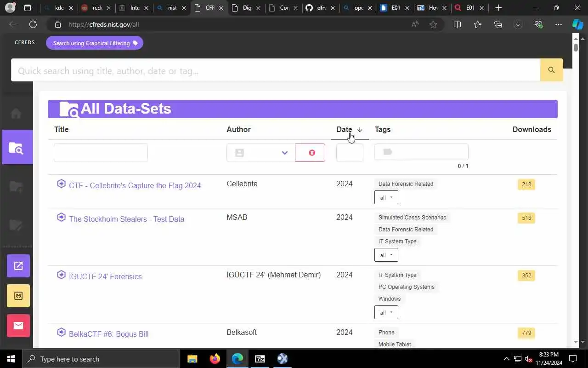Switch to the 'nist' browser tab
Viewport: 588px width, 368px height.
coord(172,8)
